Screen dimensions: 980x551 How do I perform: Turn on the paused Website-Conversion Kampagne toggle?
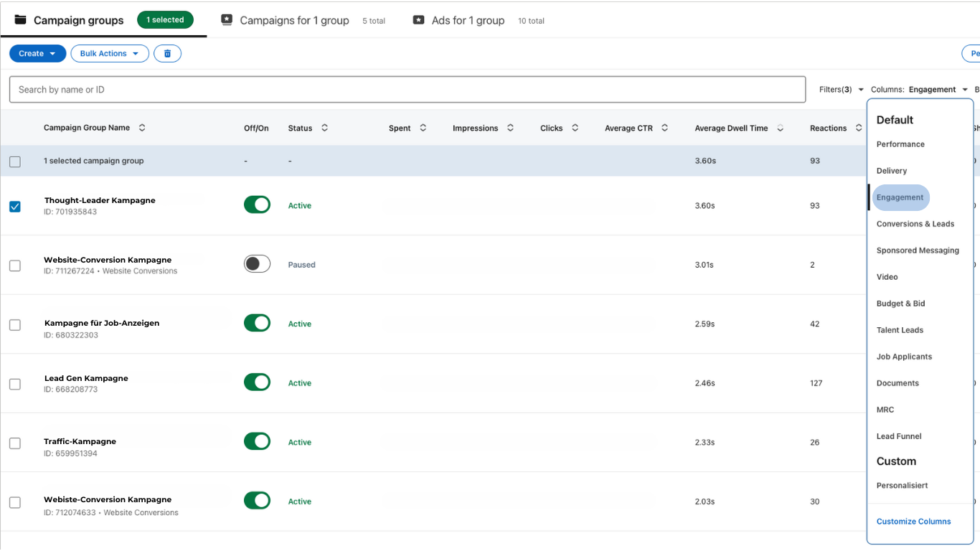(257, 264)
